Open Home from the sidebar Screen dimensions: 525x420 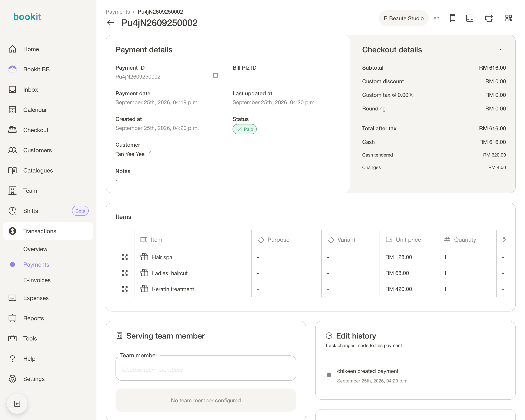tap(48, 49)
